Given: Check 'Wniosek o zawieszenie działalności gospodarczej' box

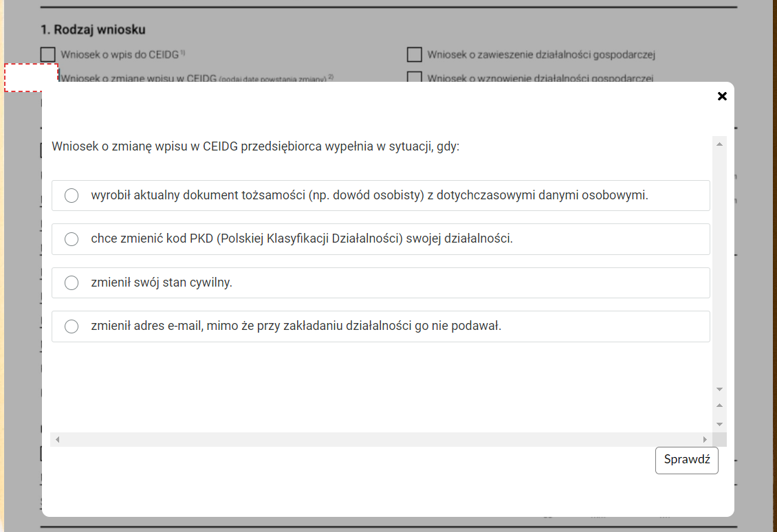Looking at the screenshot, I should tap(414, 54).
